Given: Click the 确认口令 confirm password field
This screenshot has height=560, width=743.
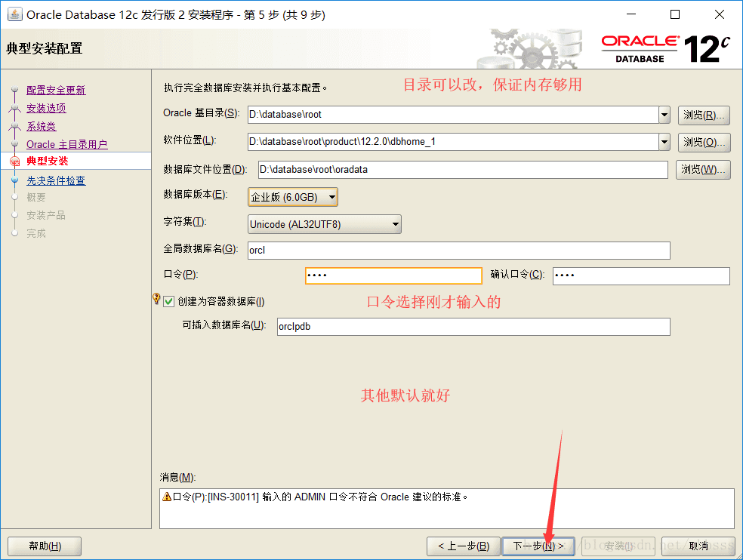Looking at the screenshot, I should [x=641, y=275].
